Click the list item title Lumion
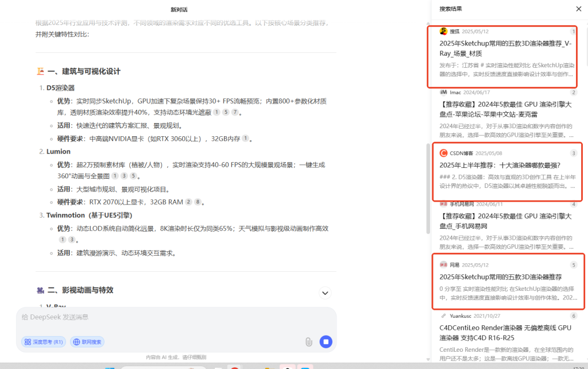Image resolution: width=588 pixels, height=369 pixels. click(x=59, y=151)
